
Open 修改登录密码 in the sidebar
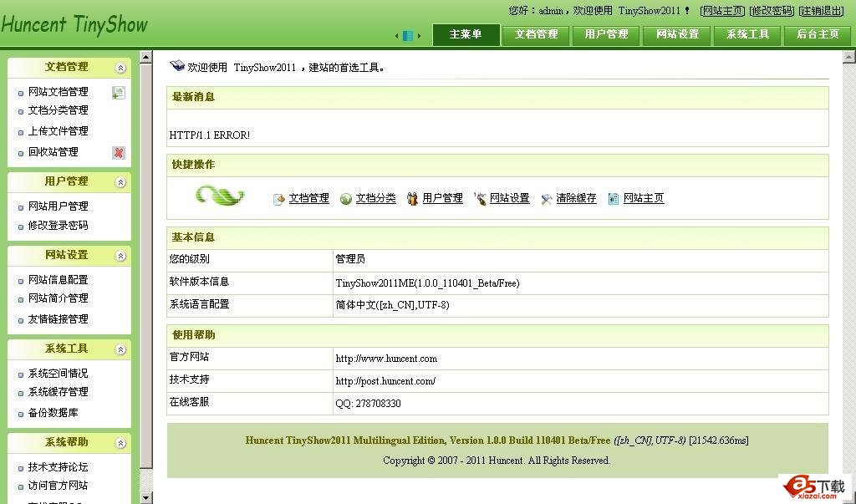[x=58, y=226]
